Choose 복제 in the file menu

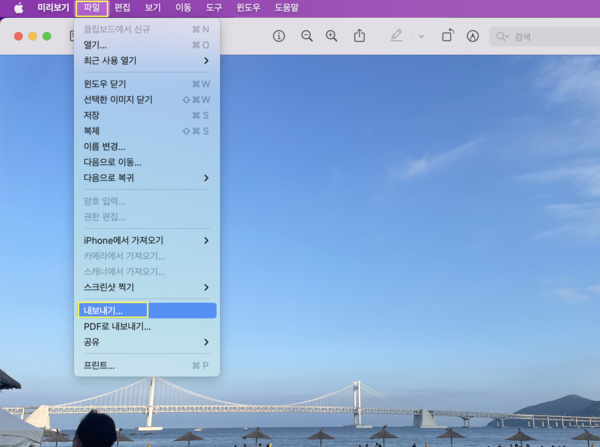point(147,131)
